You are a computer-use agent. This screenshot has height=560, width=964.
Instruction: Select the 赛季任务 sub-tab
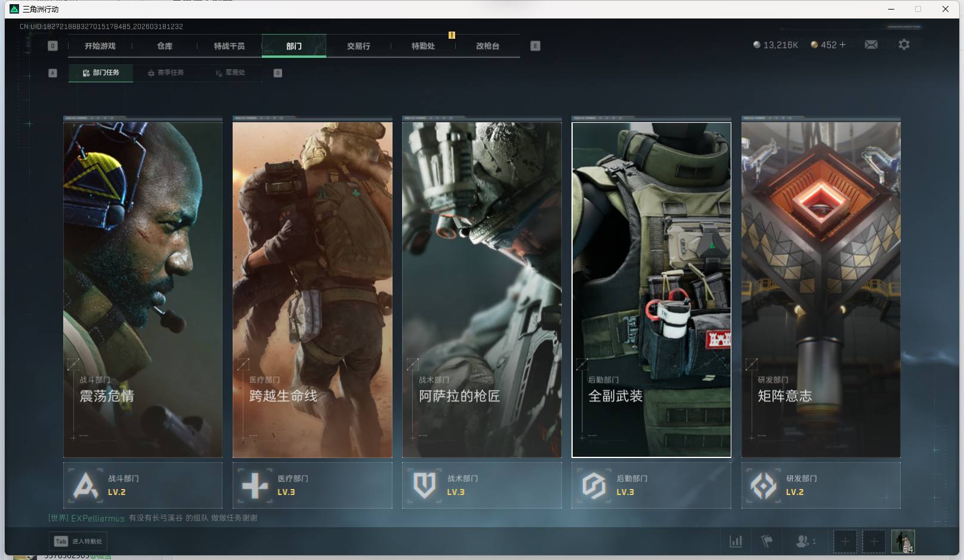point(166,73)
